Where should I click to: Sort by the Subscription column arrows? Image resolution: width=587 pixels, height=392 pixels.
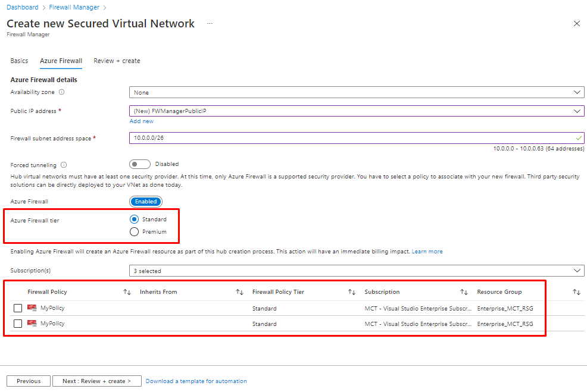click(464, 292)
